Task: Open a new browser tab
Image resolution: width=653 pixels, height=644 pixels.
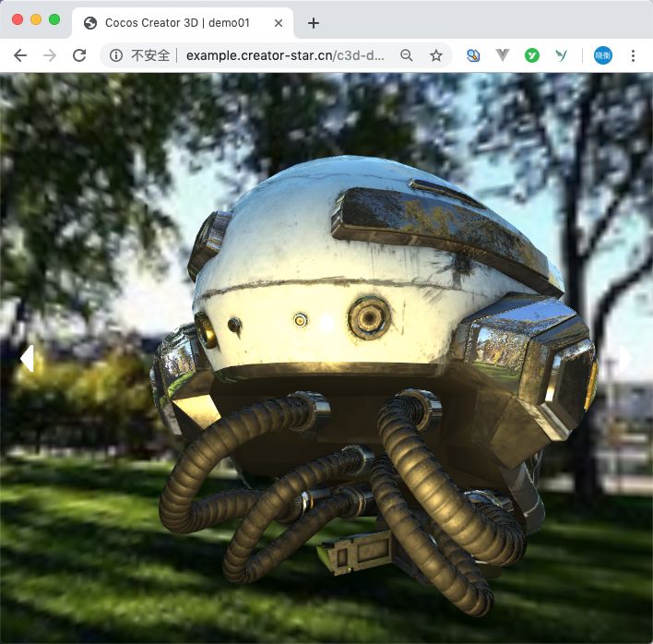Action: click(x=314, y=23)
